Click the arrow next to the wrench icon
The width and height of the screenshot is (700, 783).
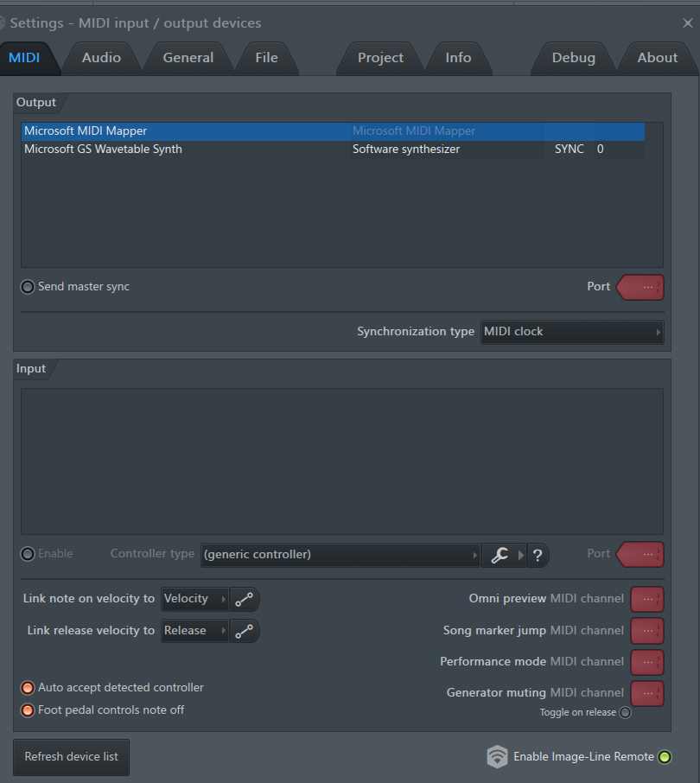(x=521, y=555)
